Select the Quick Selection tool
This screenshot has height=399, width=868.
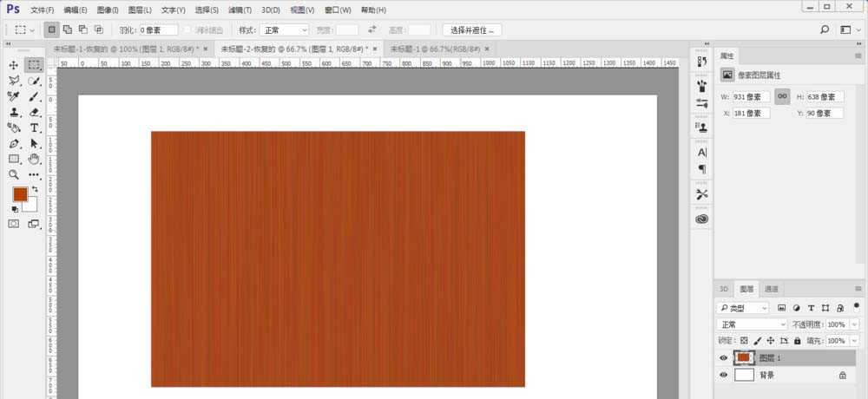(x=35, y=81)
